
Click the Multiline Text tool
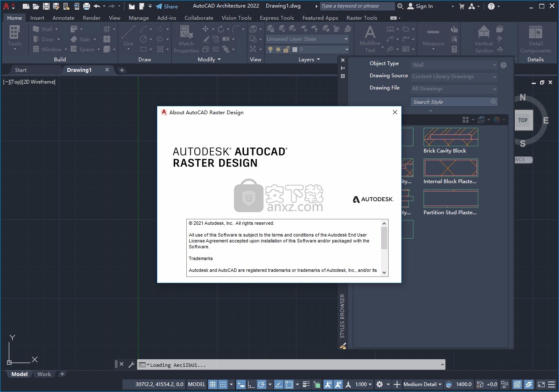pyautogui.click(x=370, y=39)
